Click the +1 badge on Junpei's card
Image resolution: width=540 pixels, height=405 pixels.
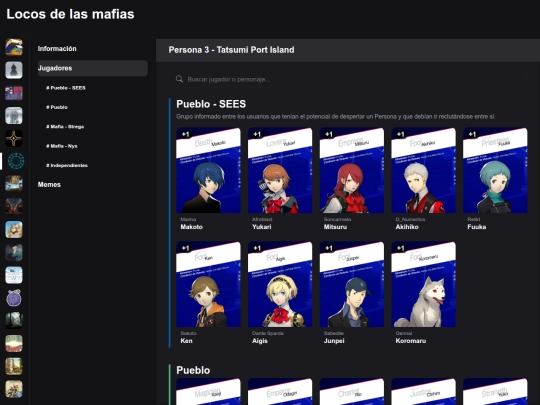point(329,248)
